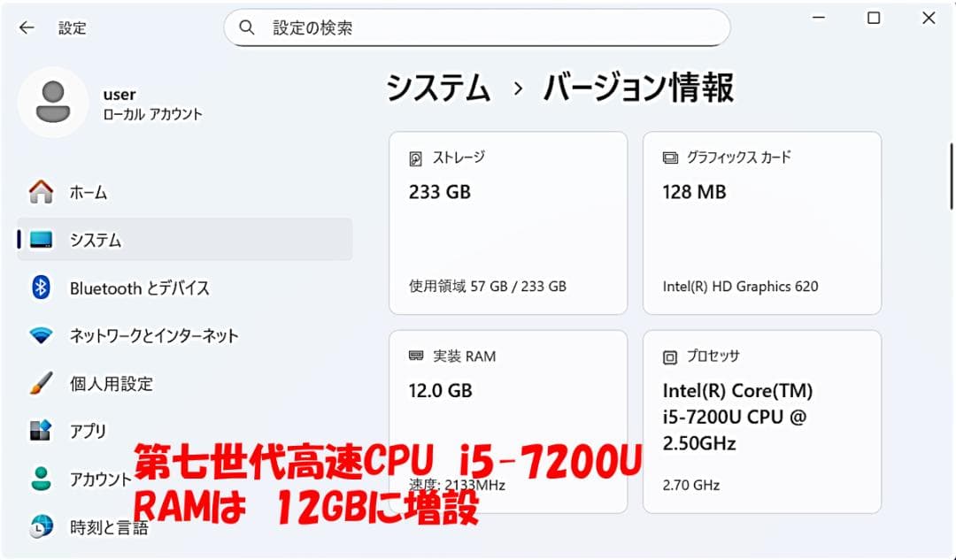Click the back arrow button
Screen dimensions: 956x560
26,27
